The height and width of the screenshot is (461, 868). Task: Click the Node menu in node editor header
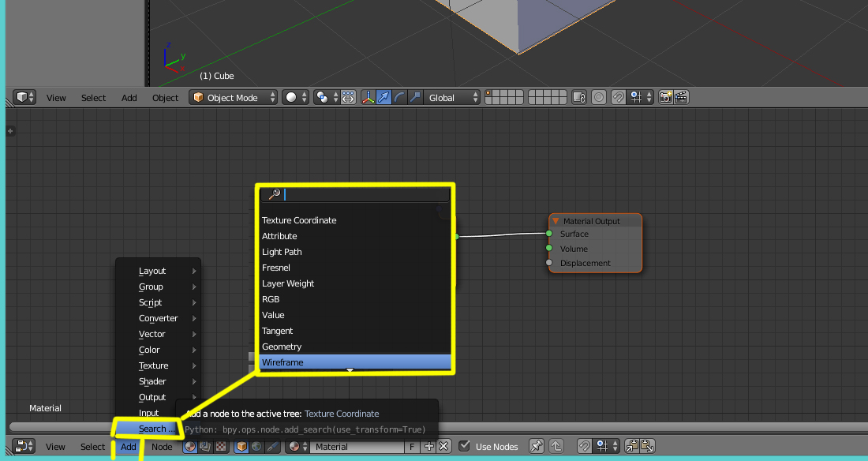(x=162, y=447)
